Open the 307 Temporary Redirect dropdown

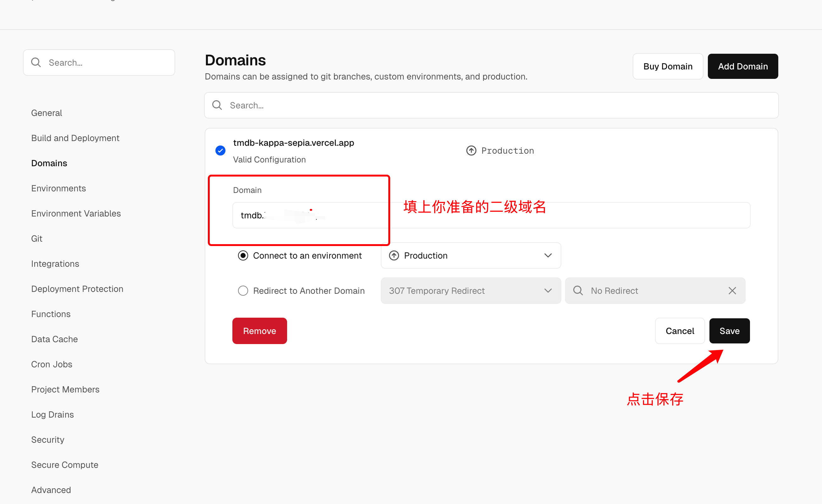[471, 290]
